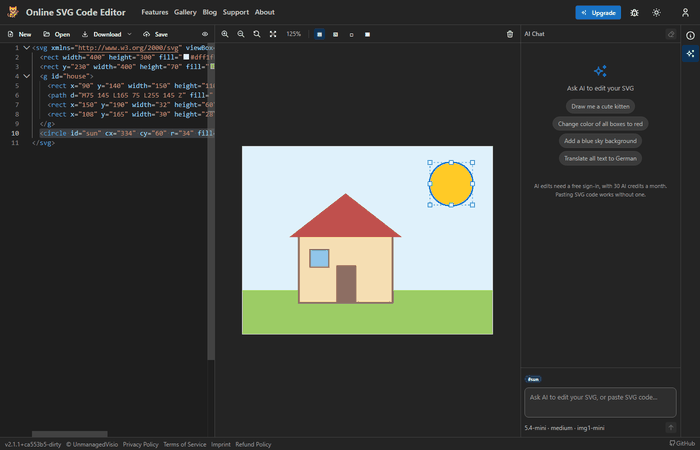Click the green fill swatch on line 3
The width and height of the screenshot is (700, 450).
pyautogui.click(x=212, y=67)
